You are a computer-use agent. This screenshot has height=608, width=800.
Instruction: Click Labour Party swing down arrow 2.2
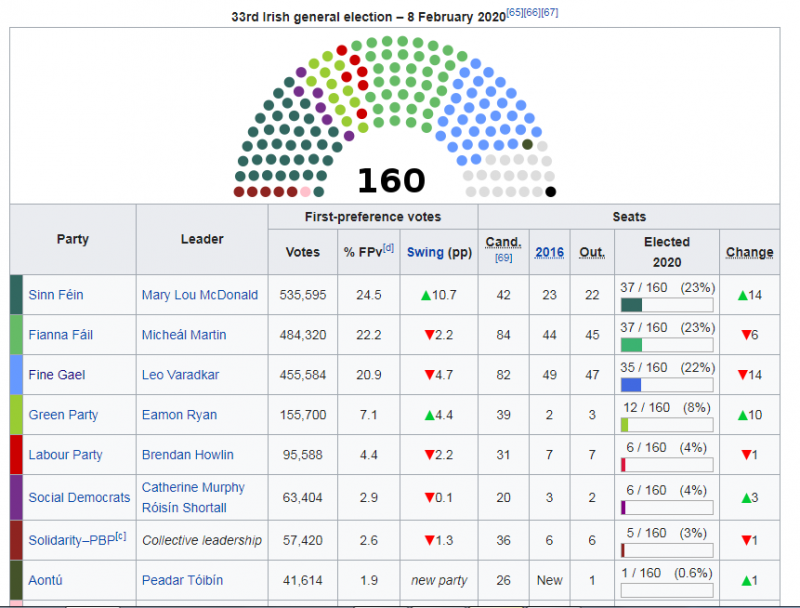[x=429, y=455]
